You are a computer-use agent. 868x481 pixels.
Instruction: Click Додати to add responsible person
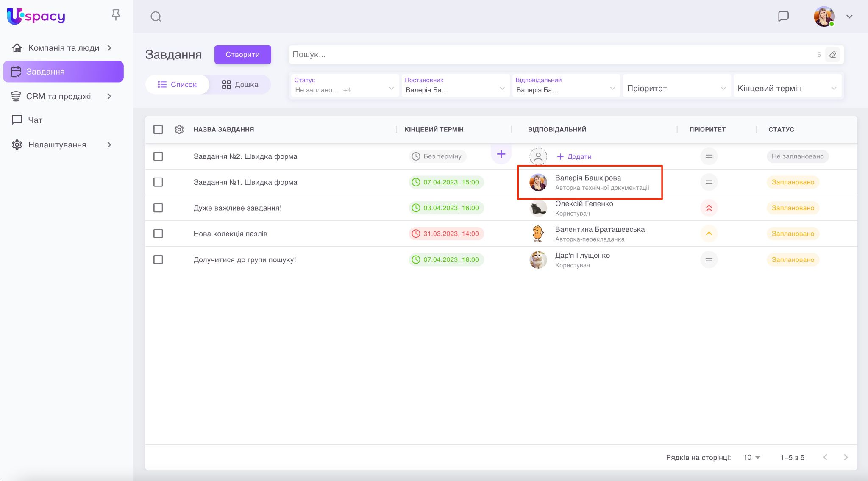[574, 157]
